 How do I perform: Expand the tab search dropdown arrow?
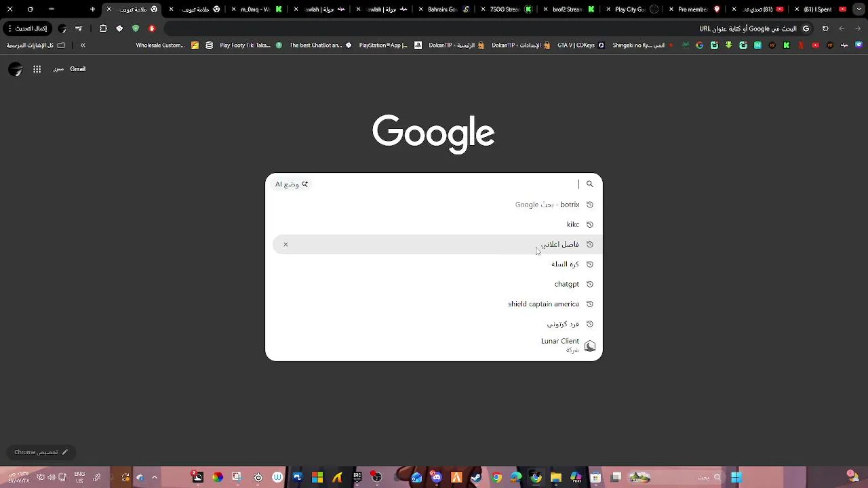click(859, 9)
